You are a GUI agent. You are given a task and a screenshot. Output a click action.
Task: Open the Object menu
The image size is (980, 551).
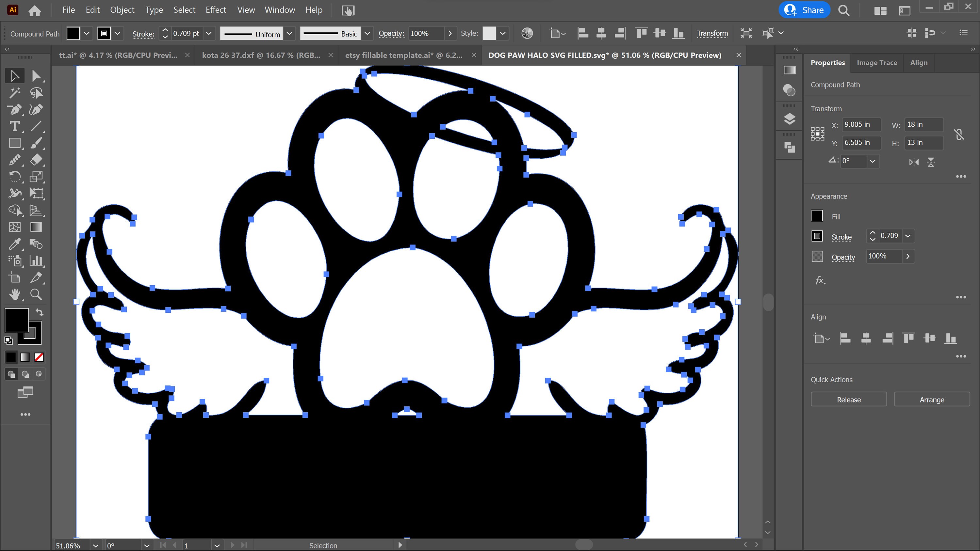tap(122, 10)
